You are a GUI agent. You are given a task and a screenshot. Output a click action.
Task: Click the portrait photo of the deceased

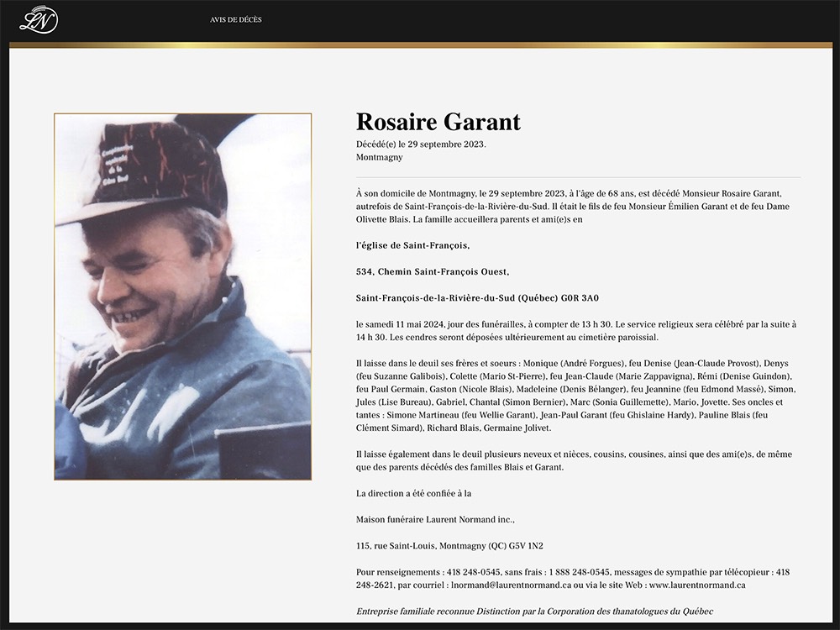click(182, 297)
